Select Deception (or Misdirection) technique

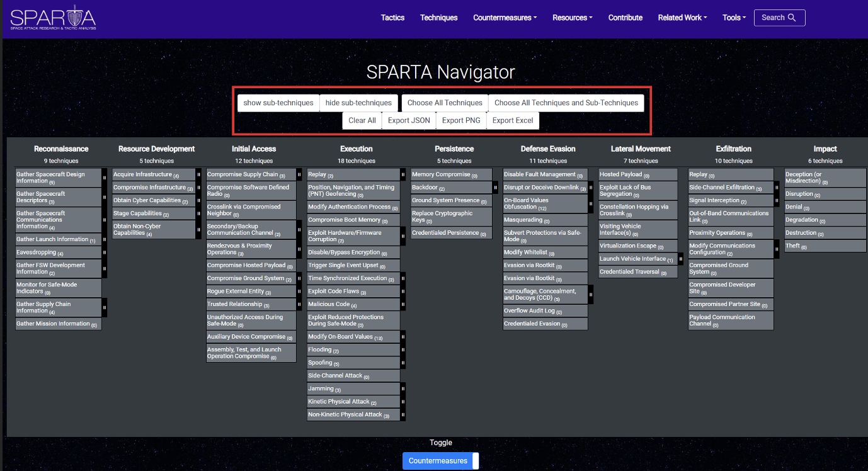pyautogui.click(x=825, y=178)
